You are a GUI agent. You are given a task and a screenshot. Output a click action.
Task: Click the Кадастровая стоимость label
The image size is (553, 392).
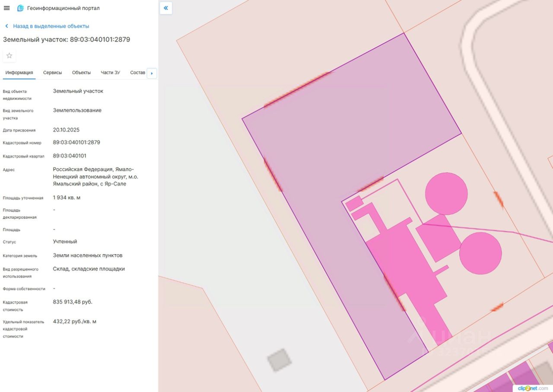click(16, 306)
